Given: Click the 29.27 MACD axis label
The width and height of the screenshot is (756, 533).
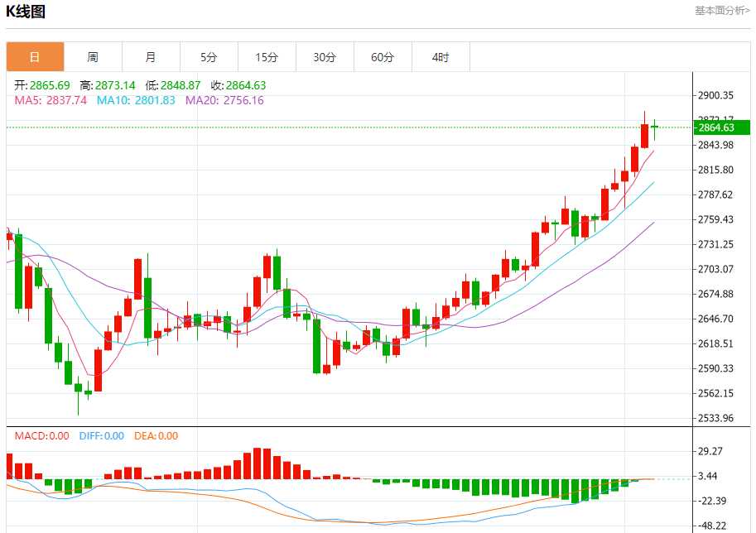Looking at the screenshot, I should coord(710,451).
